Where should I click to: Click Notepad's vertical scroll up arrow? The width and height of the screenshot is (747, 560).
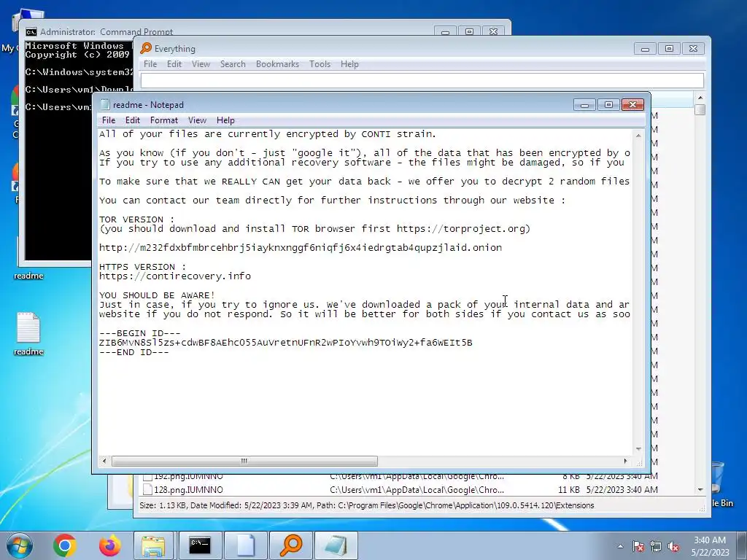638,136
